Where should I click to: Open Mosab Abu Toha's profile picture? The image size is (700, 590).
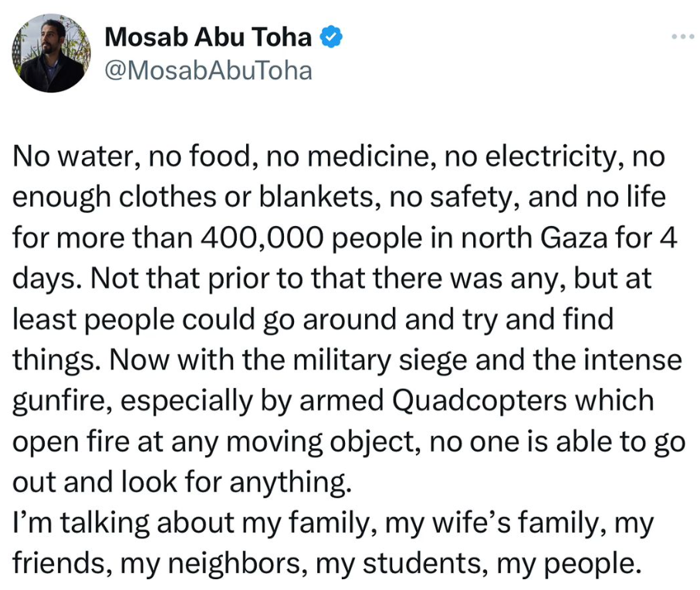pyautogui.click(x=52, y=53)
